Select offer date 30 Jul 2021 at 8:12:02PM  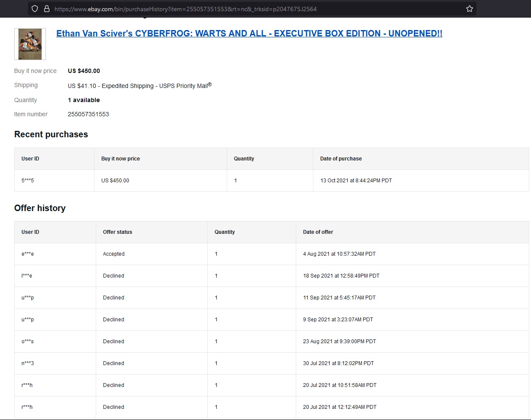click(x=338, y=363)
